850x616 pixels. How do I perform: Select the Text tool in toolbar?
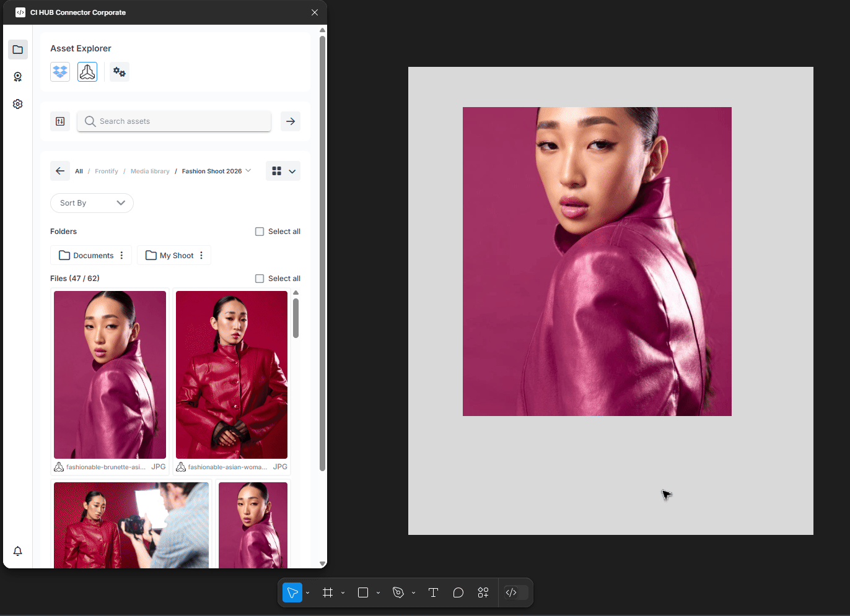[433, 592]
